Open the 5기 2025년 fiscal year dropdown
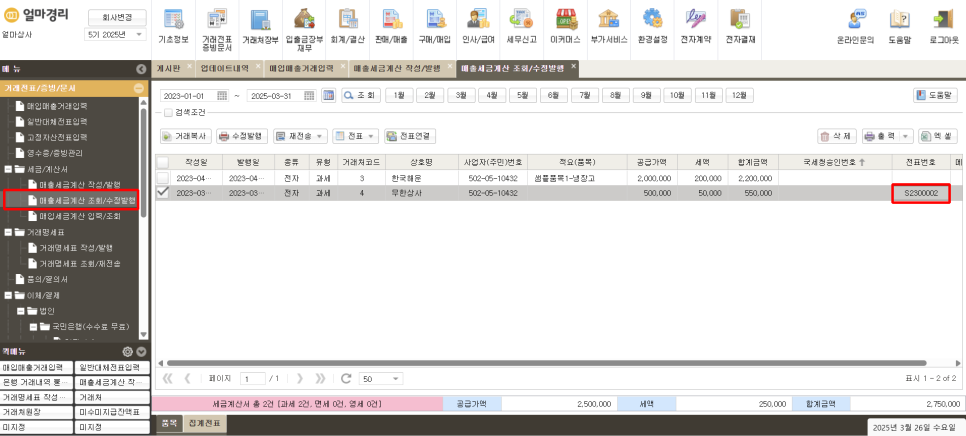Screen dimensions: 966x436 [115, 34]
